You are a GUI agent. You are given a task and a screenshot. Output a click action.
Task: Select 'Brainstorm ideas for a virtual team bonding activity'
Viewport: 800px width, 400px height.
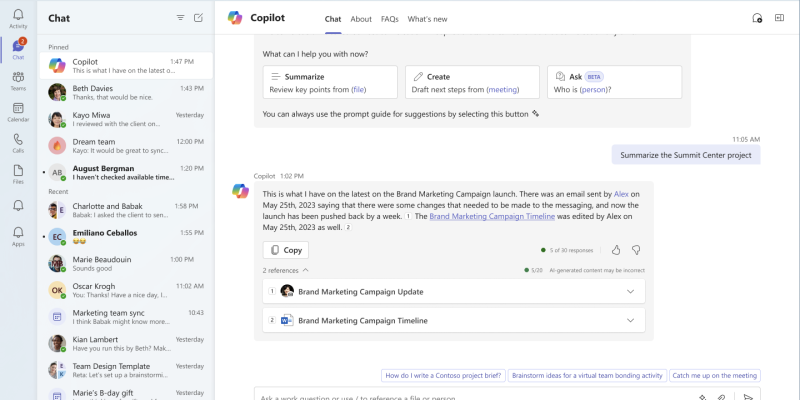click(587, 376)
